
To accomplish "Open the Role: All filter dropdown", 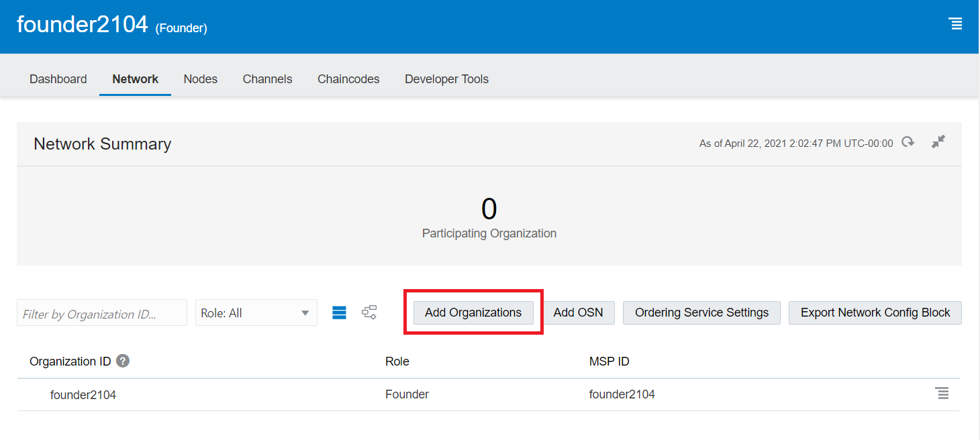I will [x=256, y=312].
